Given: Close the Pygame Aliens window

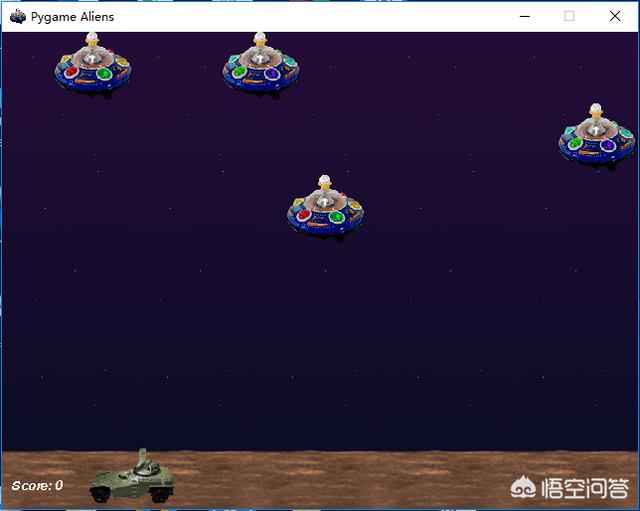Looking at the screenshot, I should tap(615, 16).
